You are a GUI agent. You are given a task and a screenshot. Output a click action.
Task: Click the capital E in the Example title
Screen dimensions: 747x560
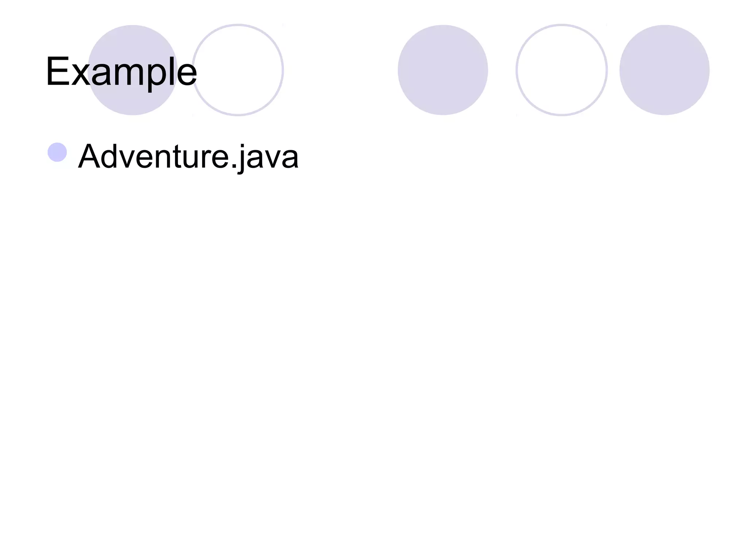pyautogui.click(x=57, y=72)
